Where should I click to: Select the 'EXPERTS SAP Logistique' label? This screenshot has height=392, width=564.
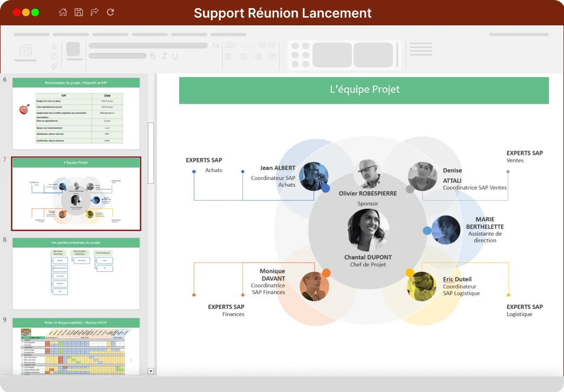[x=525, y=310]
